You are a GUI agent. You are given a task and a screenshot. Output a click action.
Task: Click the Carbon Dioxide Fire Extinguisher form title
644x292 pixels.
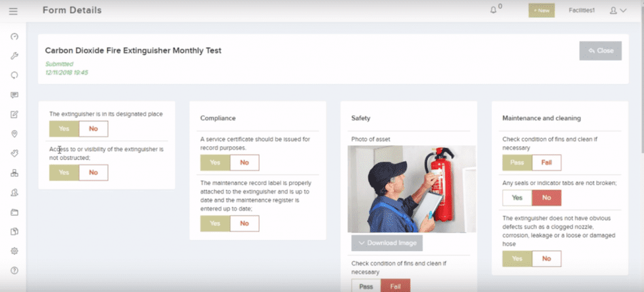133,50
